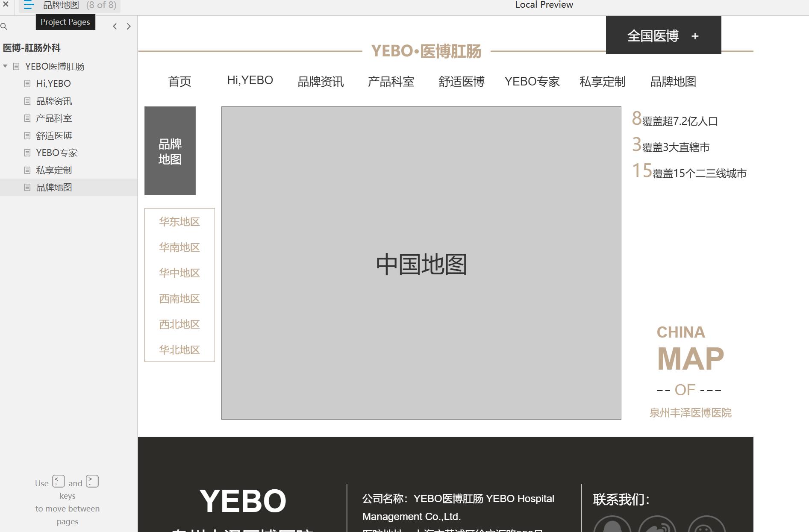Select the 西北地区 region link
The image size is (809, 532).
[x=179, y=324]
